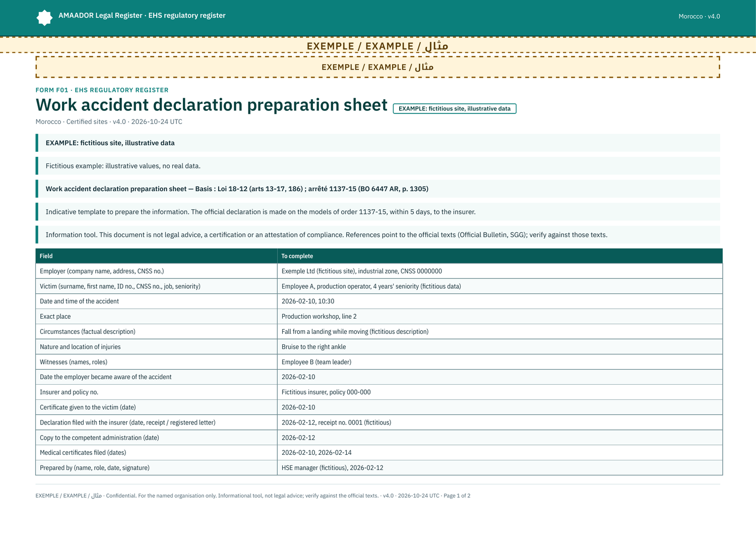Click 'Morocco · v4.0' in the top header
The height and width of the screenshot is (535, 756).
click(699, 16)
